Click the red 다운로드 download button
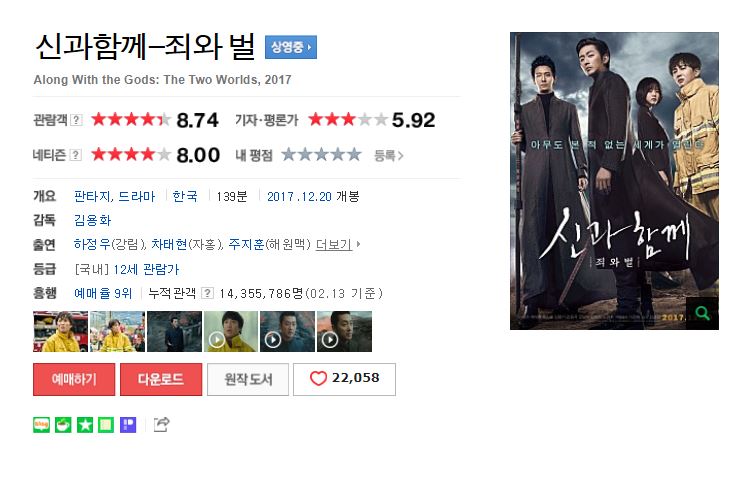This screenshot has width=755, height=492. (161, 379)
